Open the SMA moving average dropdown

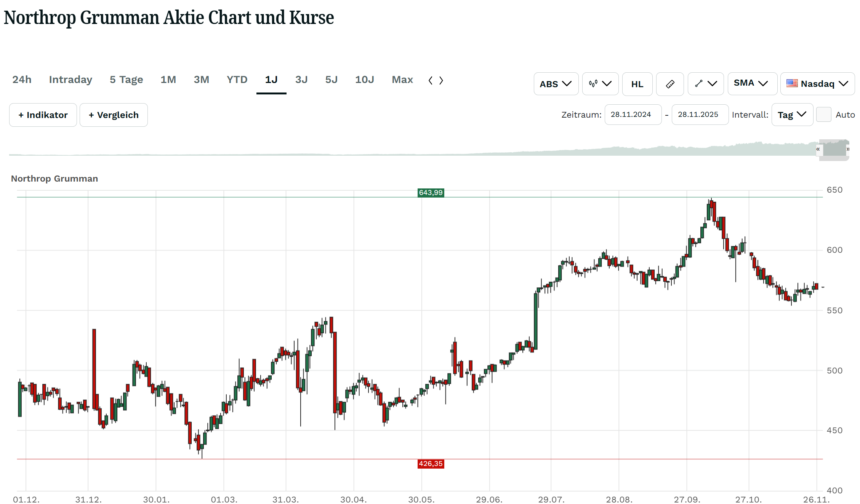coord(752,83)
